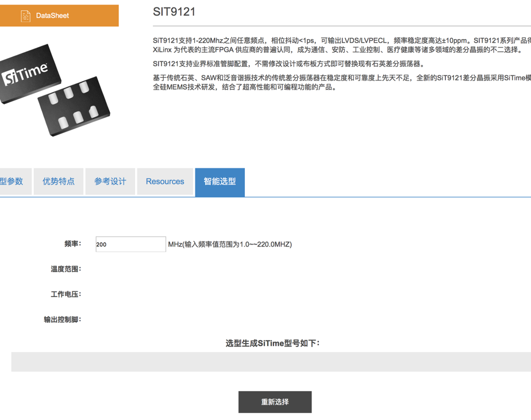Image resolution: width=531 pixels, height=420 pixels.
Task: Click the 频率: label
Action: tap(73, 244)
